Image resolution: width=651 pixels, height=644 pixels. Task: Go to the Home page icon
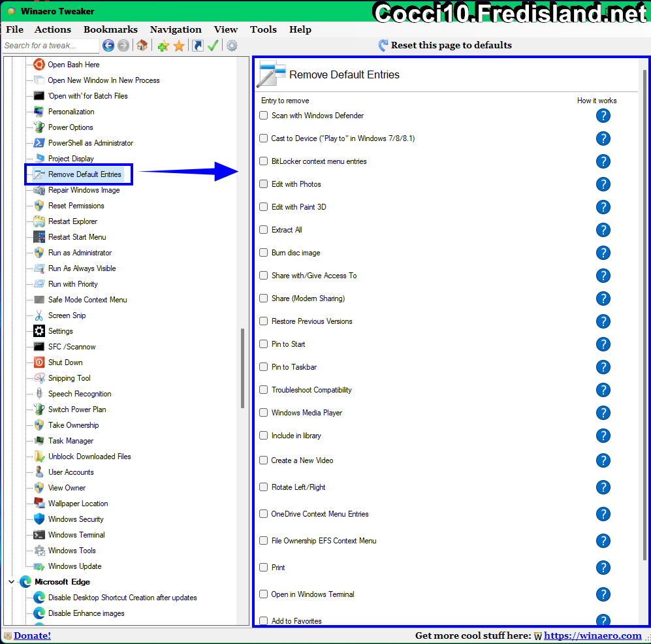pyautogui.click(x=142, y=45)
